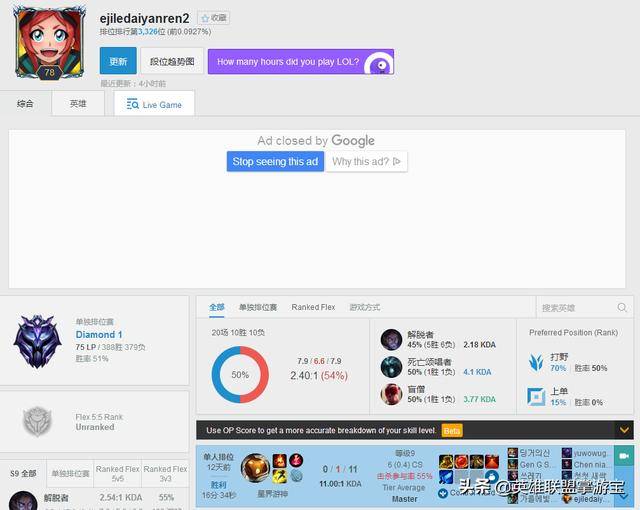Click 'Why this ad?'
Image resolution: width=640 pixels, height=510 pixels.
click(366, 162)
